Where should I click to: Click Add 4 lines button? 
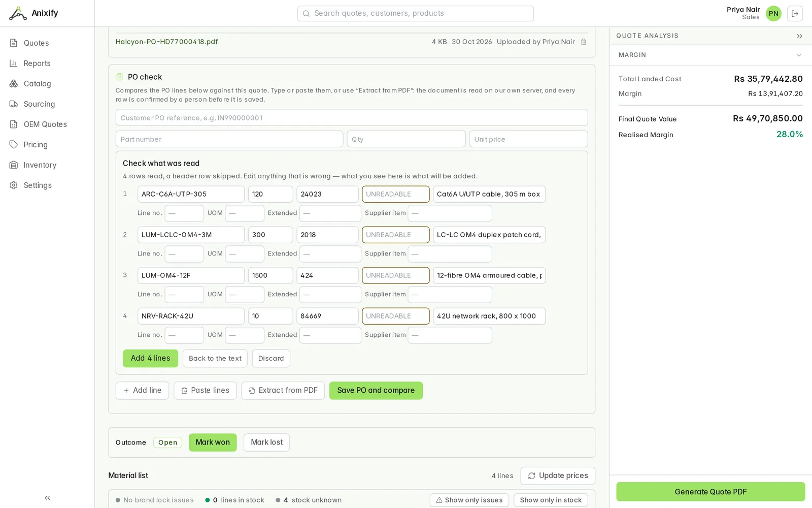pos(150,358)
